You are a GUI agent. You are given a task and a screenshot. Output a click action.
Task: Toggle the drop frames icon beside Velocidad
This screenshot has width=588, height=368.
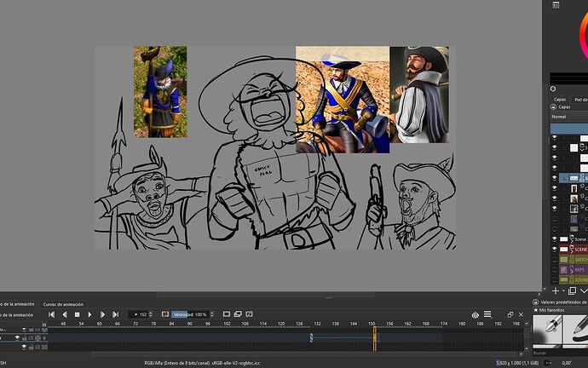pos(165,315)
